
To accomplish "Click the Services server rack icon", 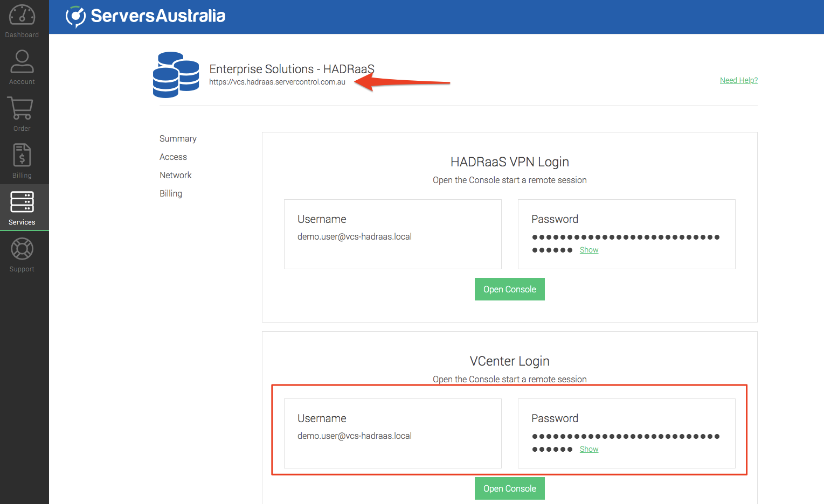I will click(x=22, y=202).
